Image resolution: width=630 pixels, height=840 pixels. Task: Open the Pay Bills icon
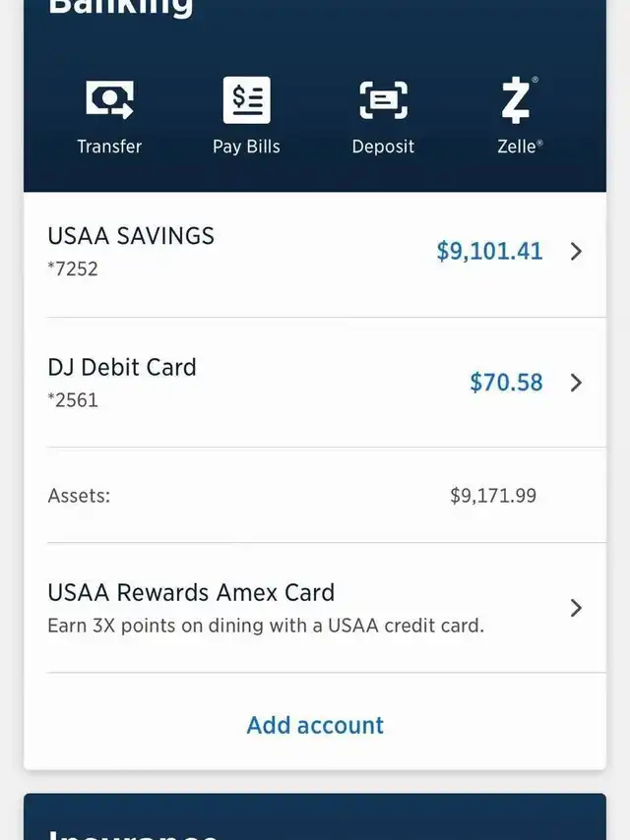[247, 99]
